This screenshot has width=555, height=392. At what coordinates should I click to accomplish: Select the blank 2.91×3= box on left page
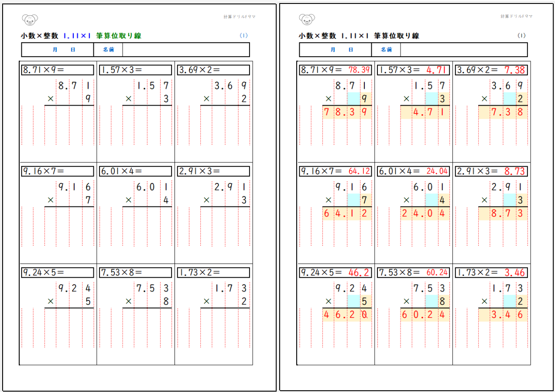pos(213,171)
